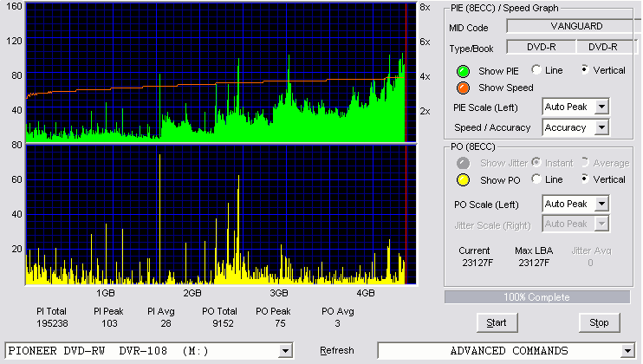
Task: Click the 100% Complete progress bar
Action: click(537, 297)
